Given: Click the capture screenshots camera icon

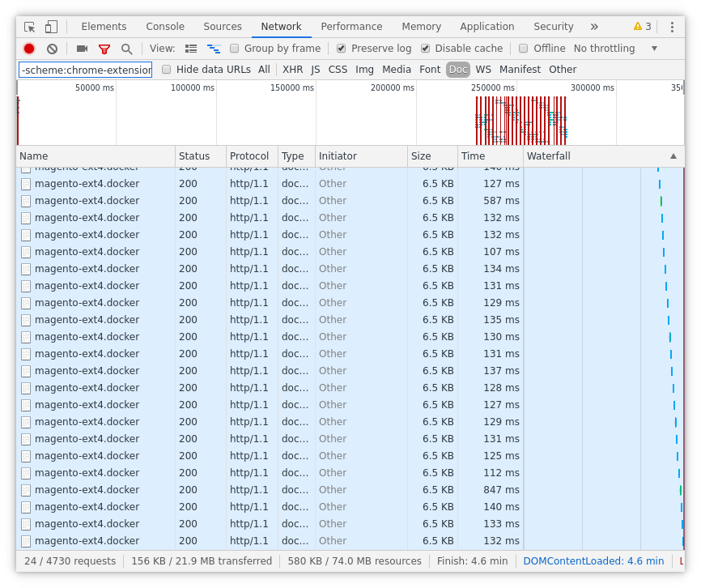Looking at the screenshot, I should tap(82, 49).
